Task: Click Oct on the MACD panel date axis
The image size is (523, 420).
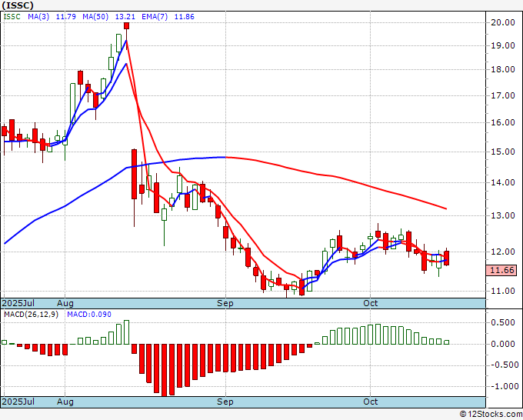Action: click(x=370, y=402)
